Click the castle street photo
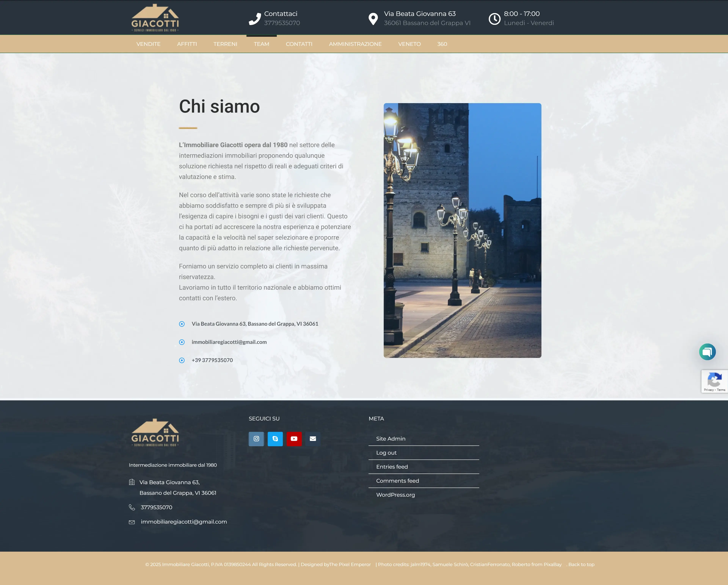The height and width of the screenshot is (585, 728). (462, 230)
